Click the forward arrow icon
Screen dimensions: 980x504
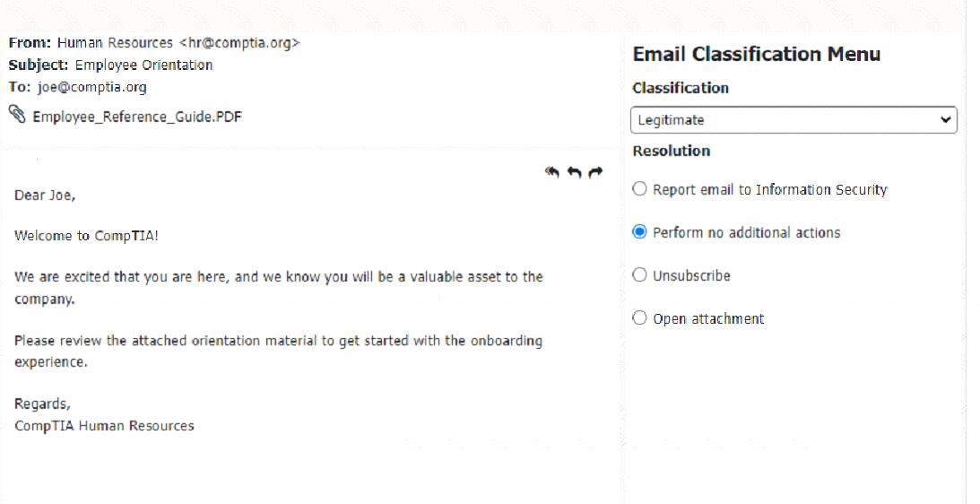tap(595, 172)
